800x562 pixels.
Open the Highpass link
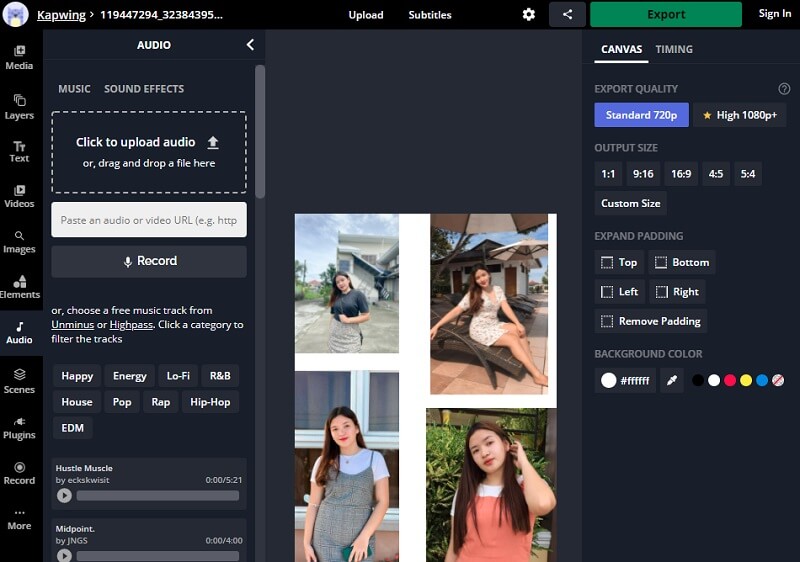pyautogui.click(x=131, y=325)
